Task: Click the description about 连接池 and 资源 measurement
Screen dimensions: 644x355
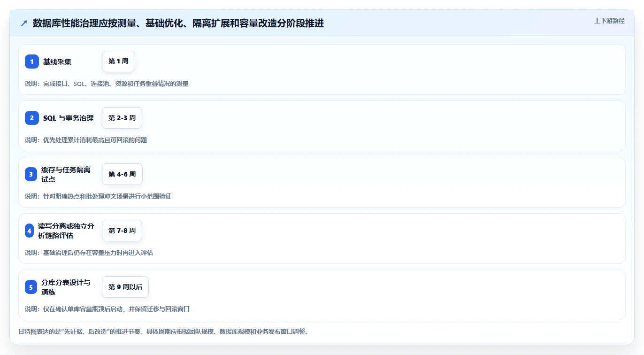Action: click(107, 84)
